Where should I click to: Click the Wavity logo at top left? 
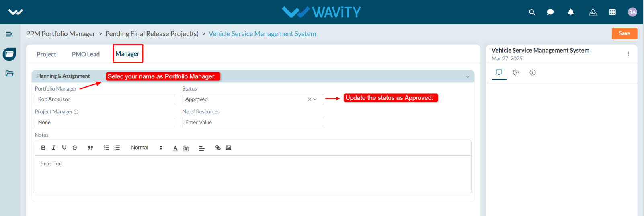[16, 12]
